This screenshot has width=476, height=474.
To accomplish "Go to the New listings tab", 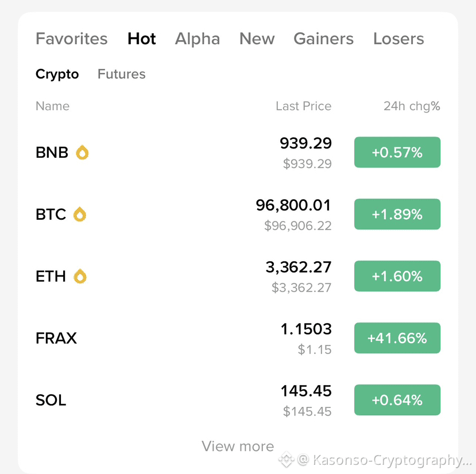I will pos(257,39).
